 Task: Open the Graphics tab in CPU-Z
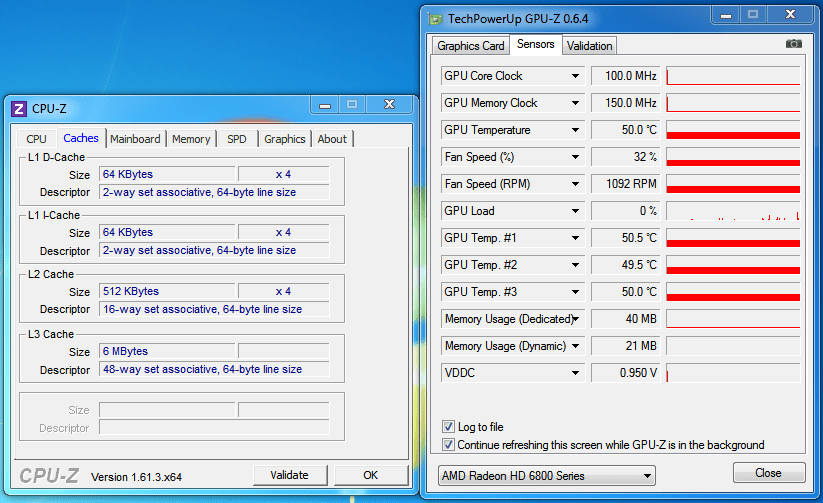[x=285, y=139]
